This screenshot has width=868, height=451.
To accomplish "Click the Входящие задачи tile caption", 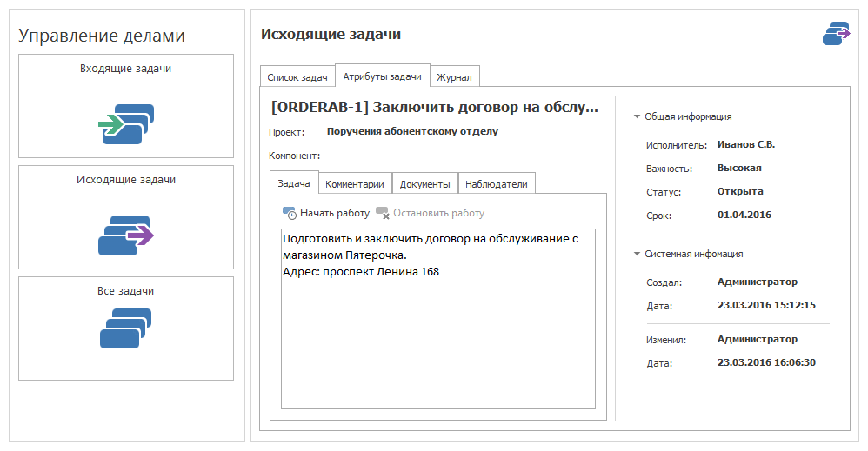I will (x=125, y=69).
